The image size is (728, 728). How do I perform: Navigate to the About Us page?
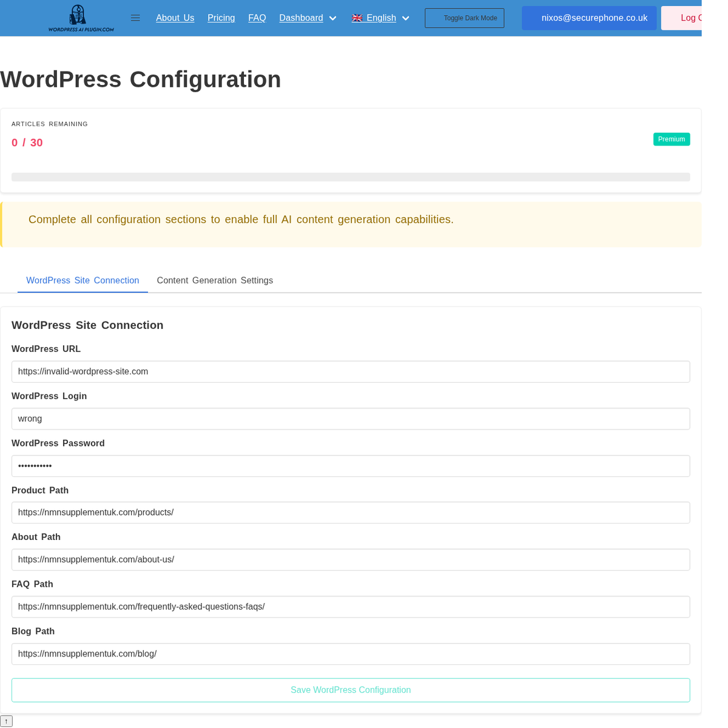click(175, 18)
